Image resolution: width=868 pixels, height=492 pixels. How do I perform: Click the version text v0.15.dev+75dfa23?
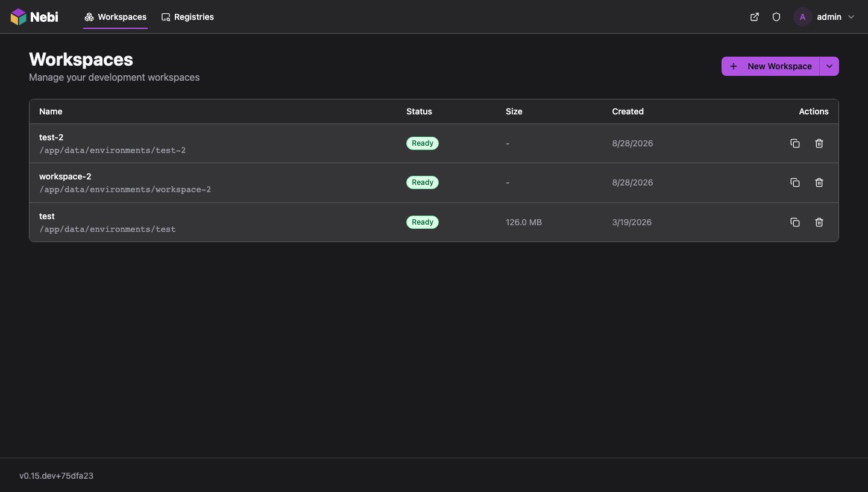(x=56, y=476)
